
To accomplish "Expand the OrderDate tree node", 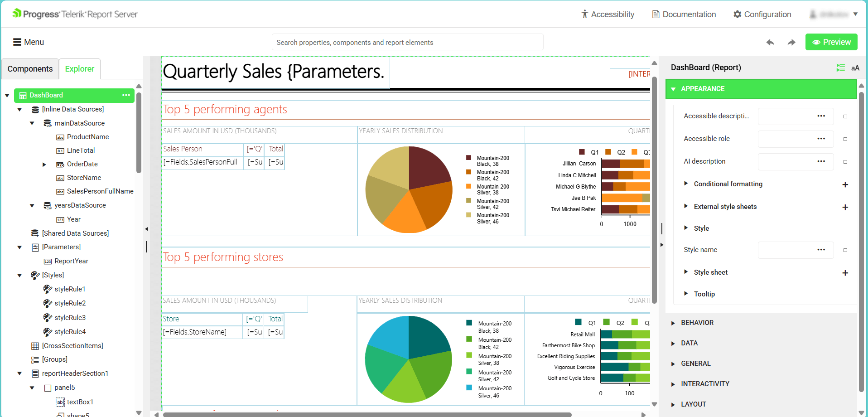I will click(43, 164).
